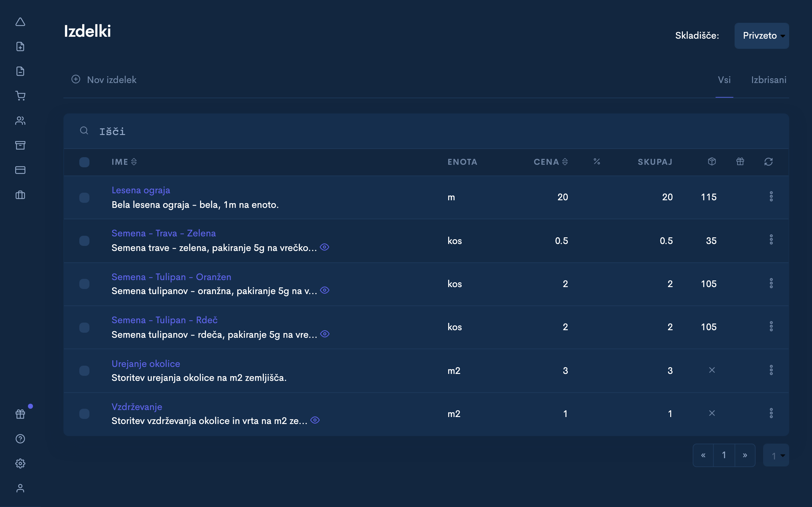Select the Vsi tab

[724, 80]
